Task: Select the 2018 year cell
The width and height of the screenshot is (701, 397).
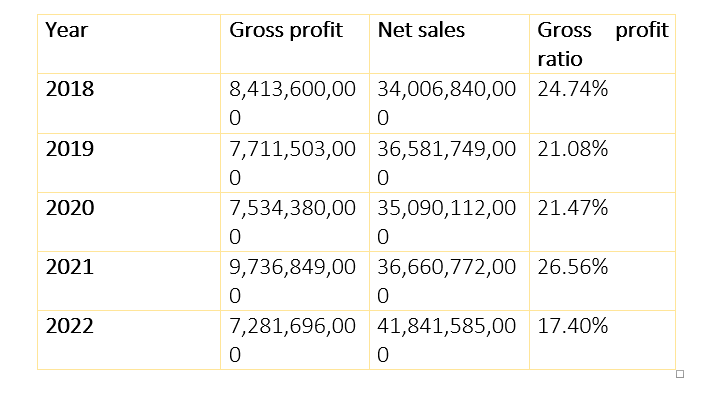Action: (129, 103)
